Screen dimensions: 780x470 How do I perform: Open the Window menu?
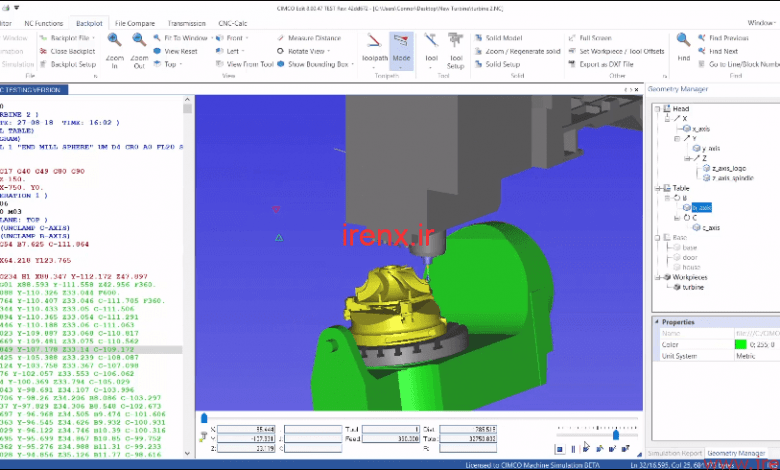tap(761, 23)
